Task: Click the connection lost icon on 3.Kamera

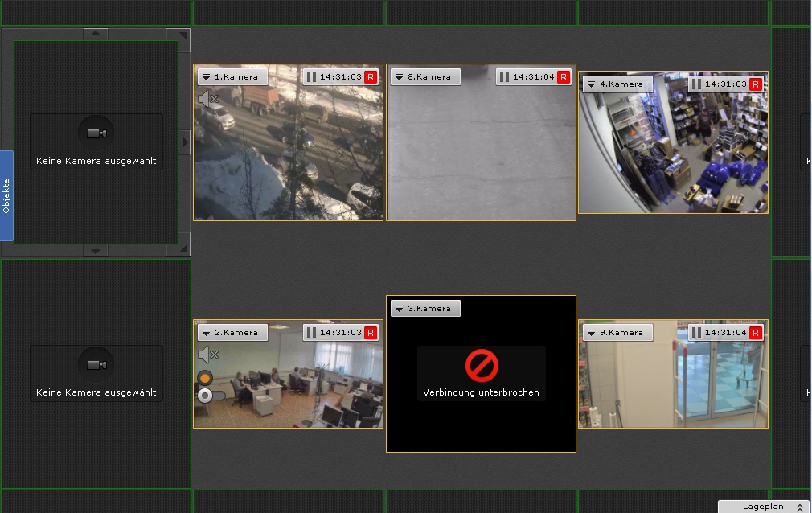Action: coord(482,366)
